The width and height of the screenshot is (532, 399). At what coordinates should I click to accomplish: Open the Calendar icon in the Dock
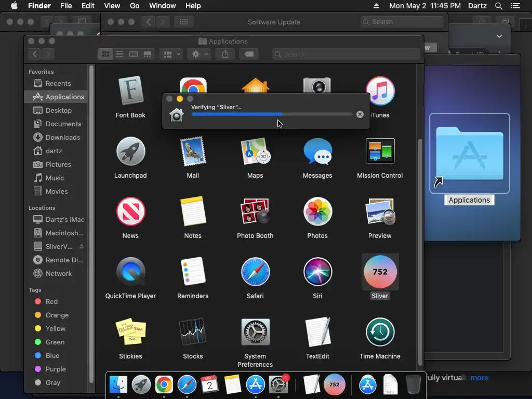pos(210,384)
